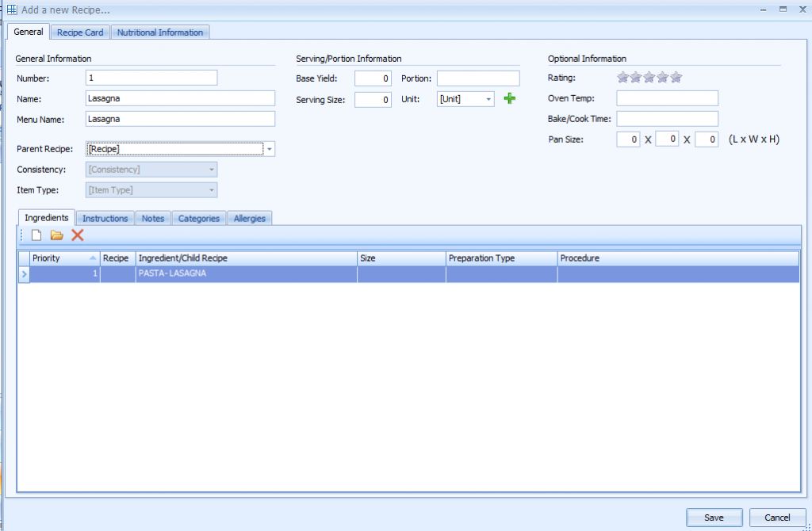Open the Allergies tab

click(249, 218)
